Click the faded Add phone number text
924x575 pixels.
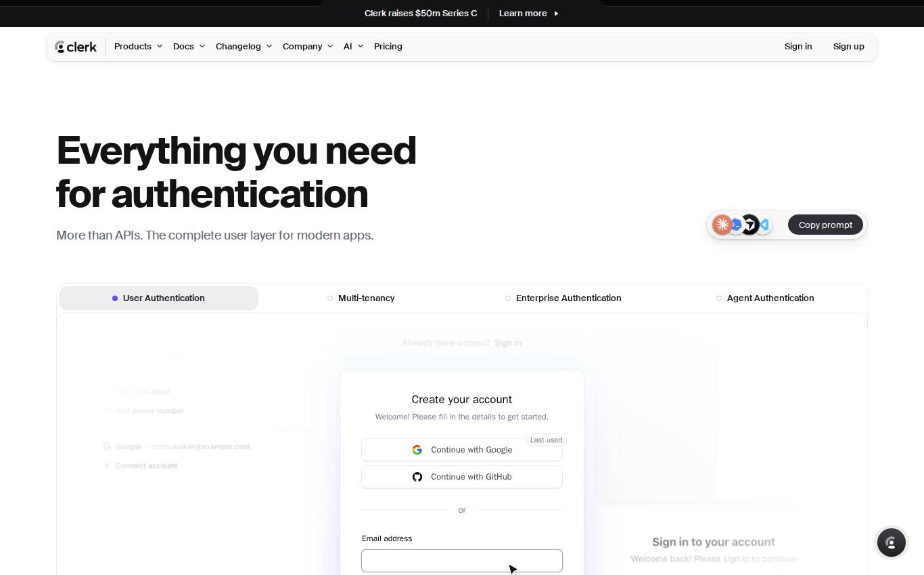pos(149,411)
